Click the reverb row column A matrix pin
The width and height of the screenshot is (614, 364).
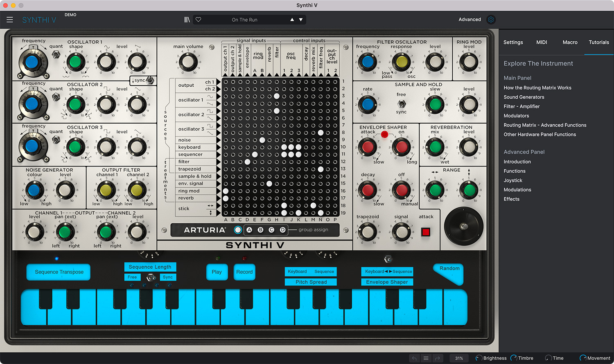coord(226,198)
